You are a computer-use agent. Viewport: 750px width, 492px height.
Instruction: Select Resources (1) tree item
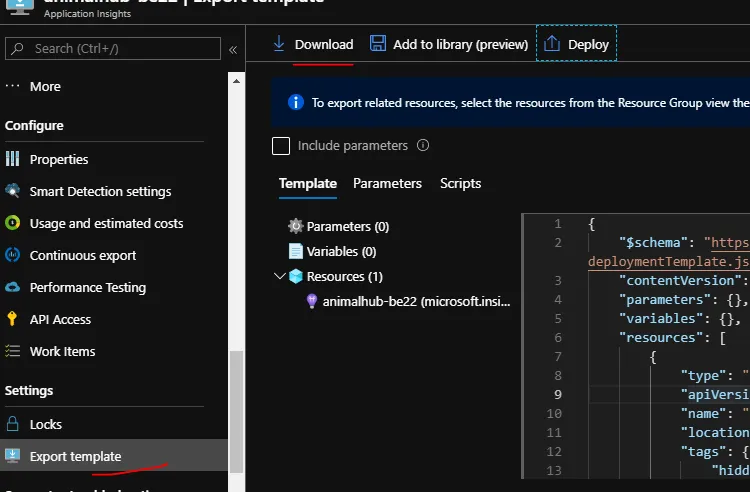(x=344, y=276)
